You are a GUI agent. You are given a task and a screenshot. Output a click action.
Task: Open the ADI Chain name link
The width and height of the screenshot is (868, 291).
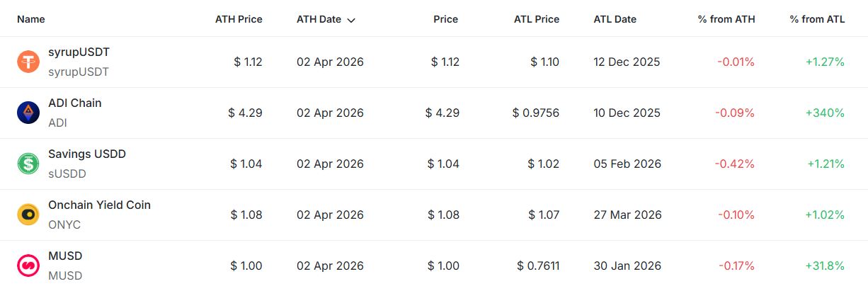pos(74,103)
